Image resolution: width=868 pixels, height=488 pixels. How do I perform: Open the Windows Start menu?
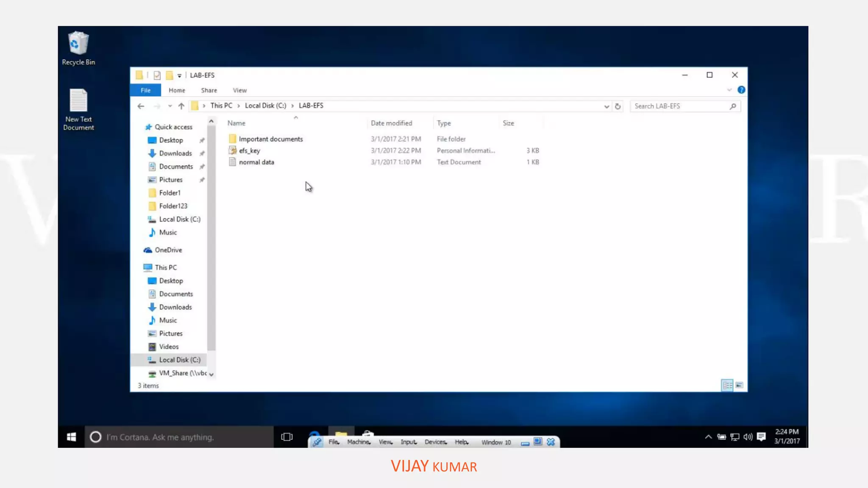click(71, 437)
